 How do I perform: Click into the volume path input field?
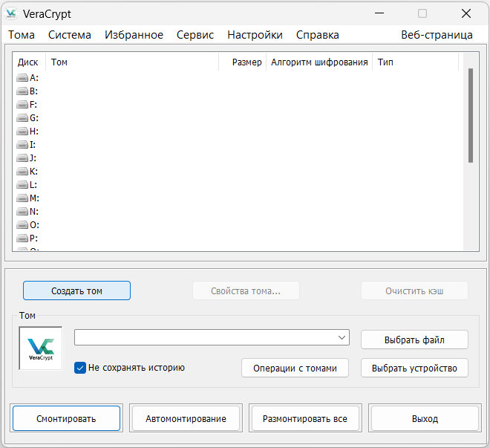212,337
